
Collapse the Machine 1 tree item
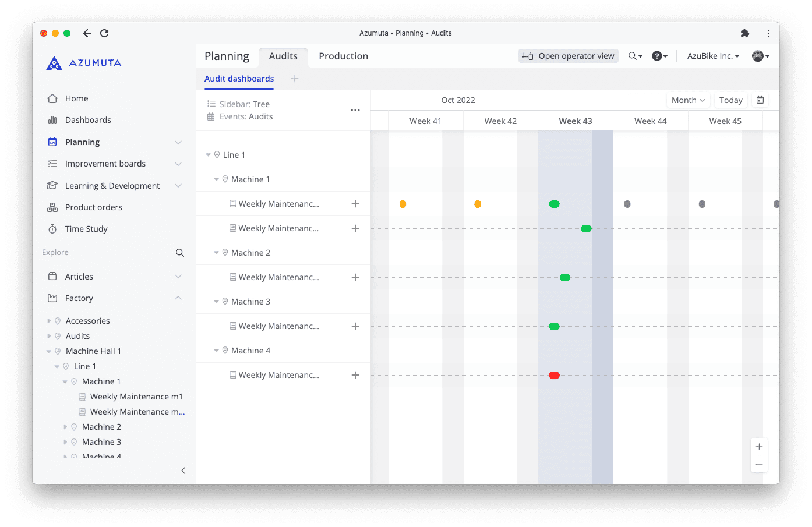click(x=216, y=179)
